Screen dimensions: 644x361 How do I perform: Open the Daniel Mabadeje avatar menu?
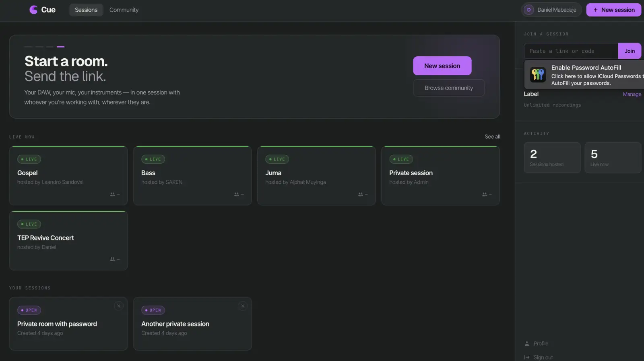(551, 10)
